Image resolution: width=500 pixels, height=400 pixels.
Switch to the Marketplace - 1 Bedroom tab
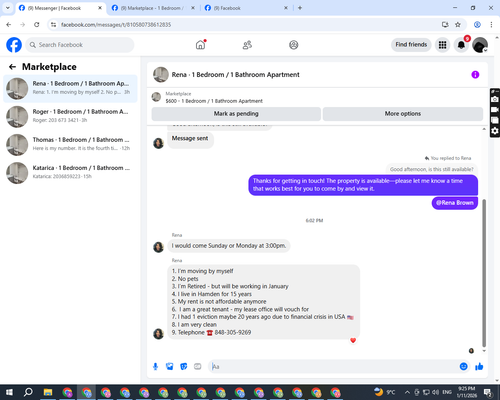coord(152,8)
